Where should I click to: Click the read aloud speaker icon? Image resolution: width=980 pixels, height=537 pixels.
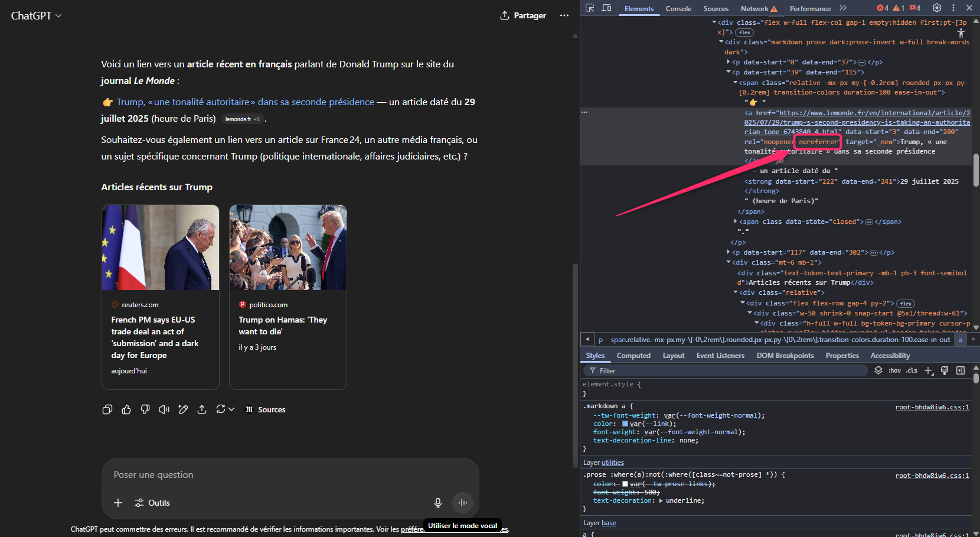(x=164, y=409)
